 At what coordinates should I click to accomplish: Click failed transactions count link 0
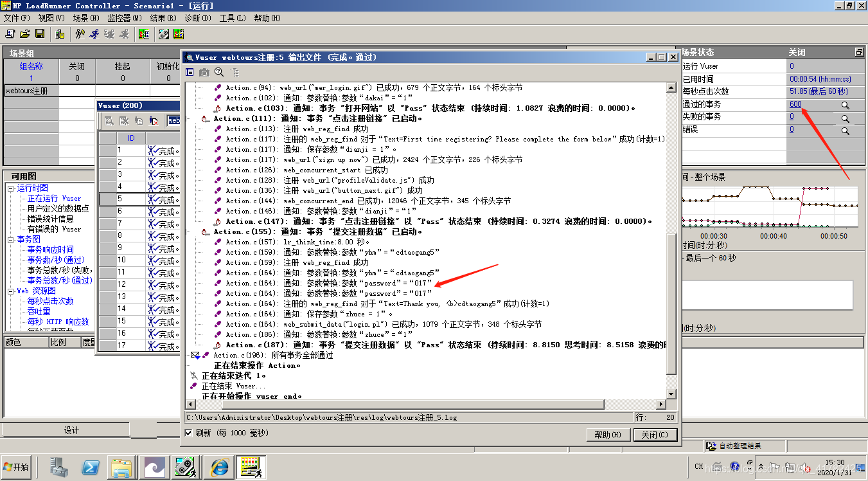(792, 117)
